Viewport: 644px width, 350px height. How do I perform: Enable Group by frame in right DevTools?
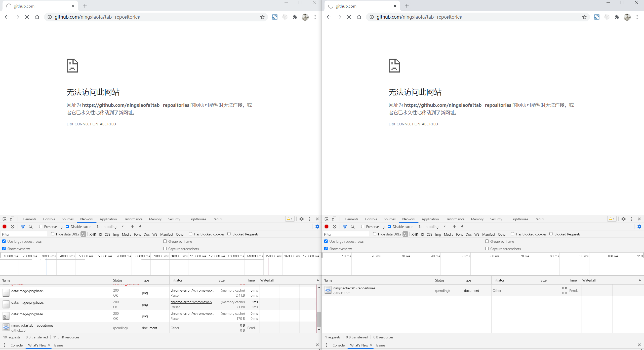click(x=487, y=241)
